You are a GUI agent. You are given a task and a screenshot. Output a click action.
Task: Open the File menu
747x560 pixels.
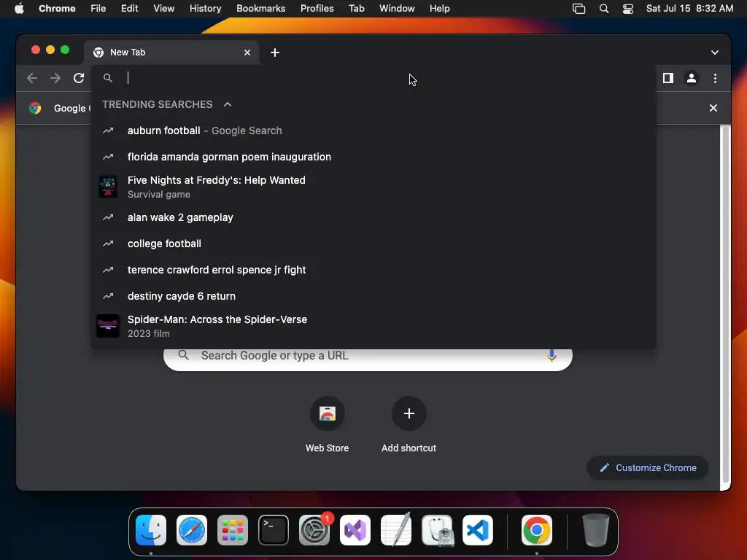[98, 8]
